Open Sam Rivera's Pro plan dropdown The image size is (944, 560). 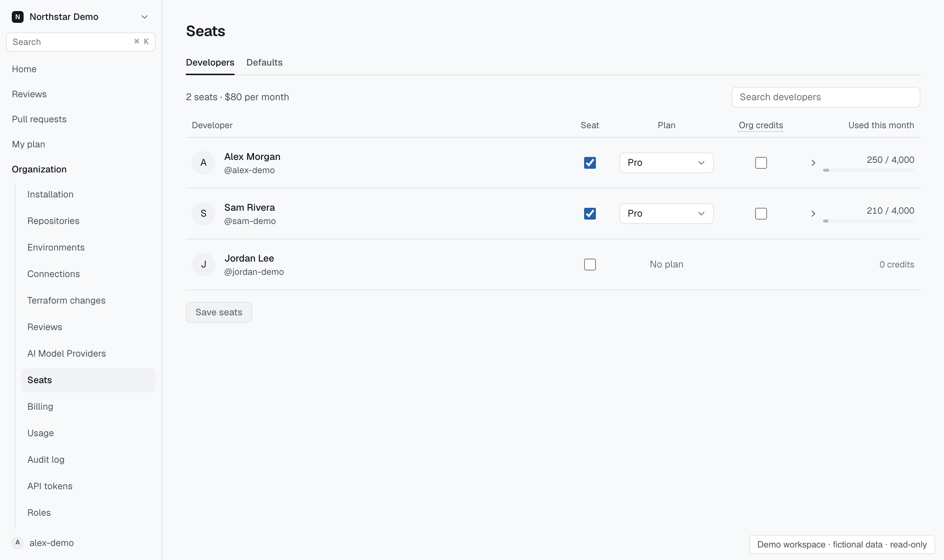pos(666,214)
